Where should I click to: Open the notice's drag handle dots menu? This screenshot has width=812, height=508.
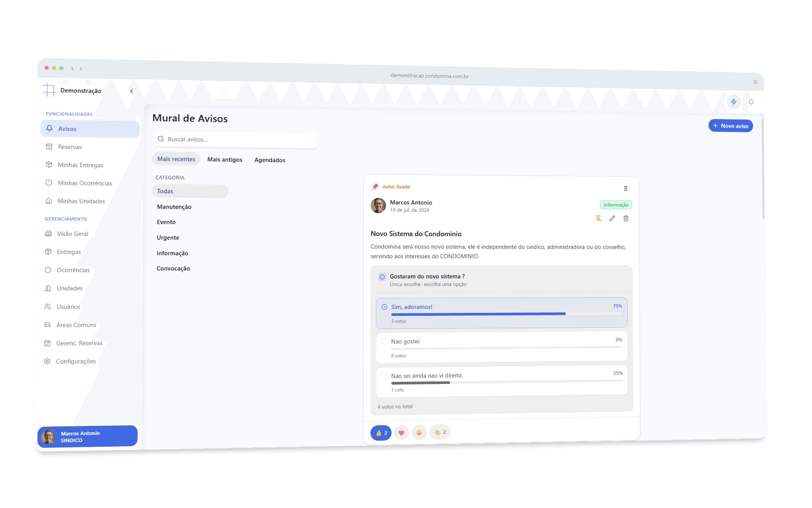626,188
